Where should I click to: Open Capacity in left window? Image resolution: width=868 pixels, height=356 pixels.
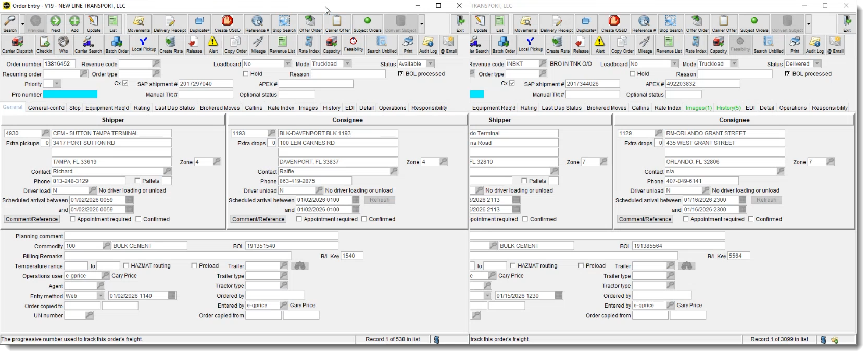[x=331, y=45]
